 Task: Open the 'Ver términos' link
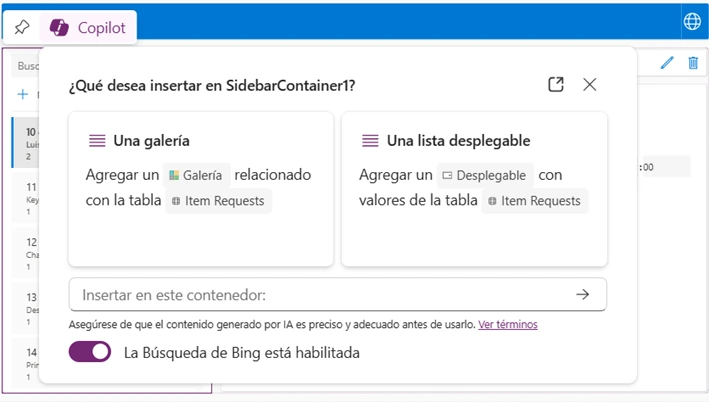point(508,325)
